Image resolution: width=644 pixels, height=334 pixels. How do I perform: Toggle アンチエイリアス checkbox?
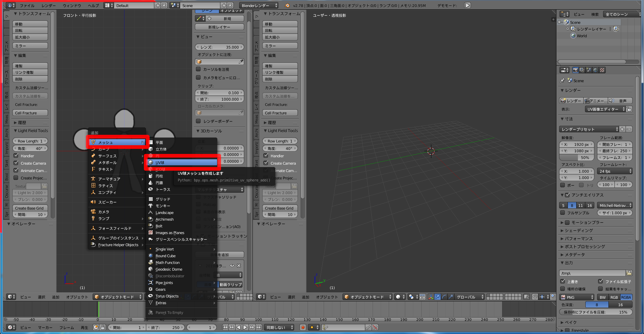[568, 195]
